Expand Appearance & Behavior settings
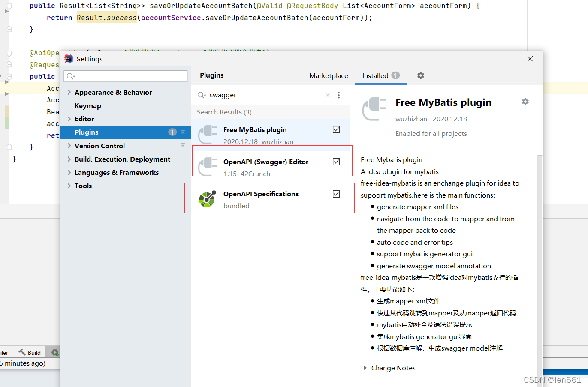Viewport: 588px width, 387px height. click(x=69, y=92)
